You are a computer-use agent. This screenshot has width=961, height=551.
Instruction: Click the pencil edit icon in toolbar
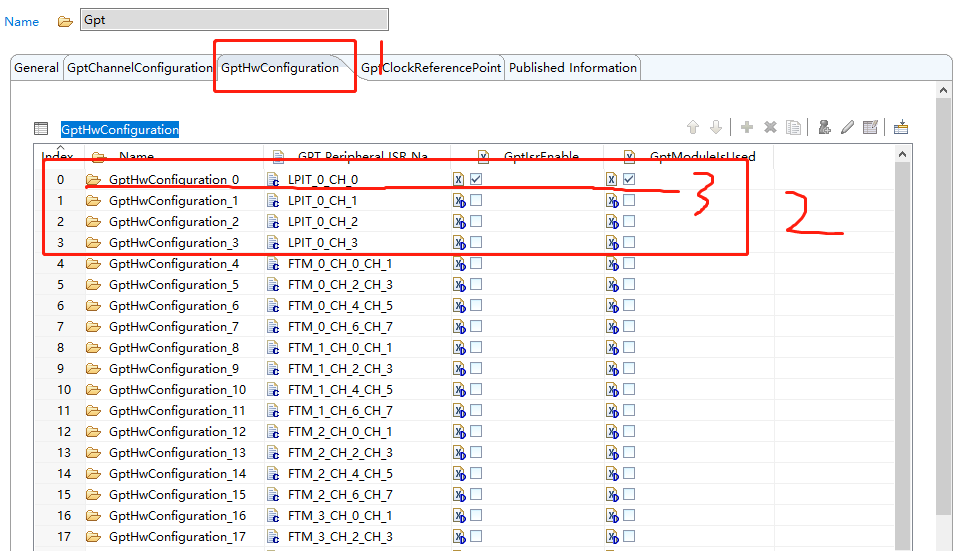click(x=847, y=127)
